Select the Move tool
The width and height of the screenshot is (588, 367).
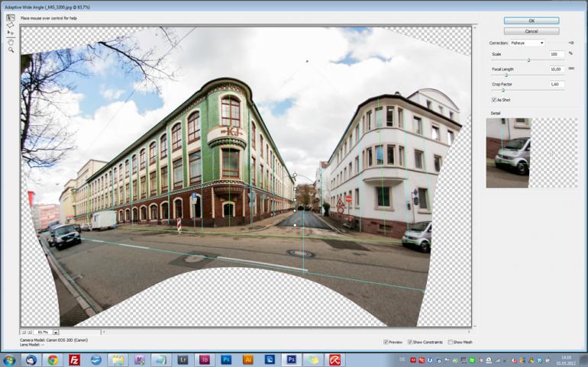11,34
